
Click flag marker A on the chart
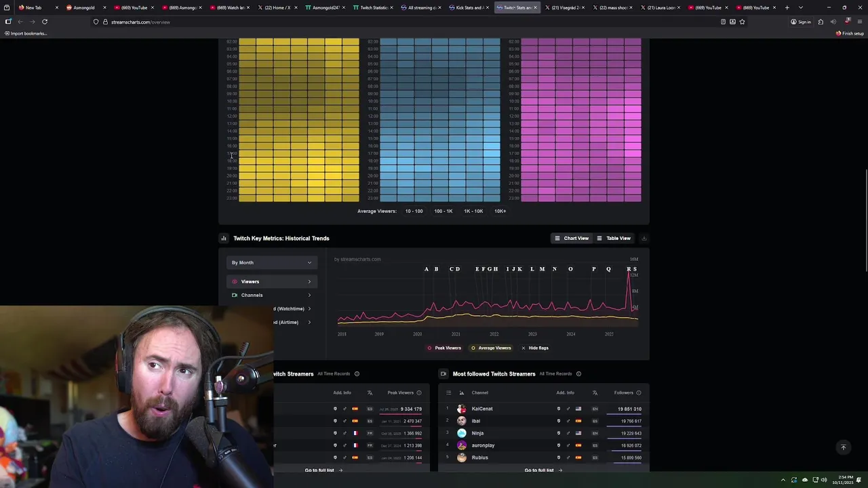[427, 269]
